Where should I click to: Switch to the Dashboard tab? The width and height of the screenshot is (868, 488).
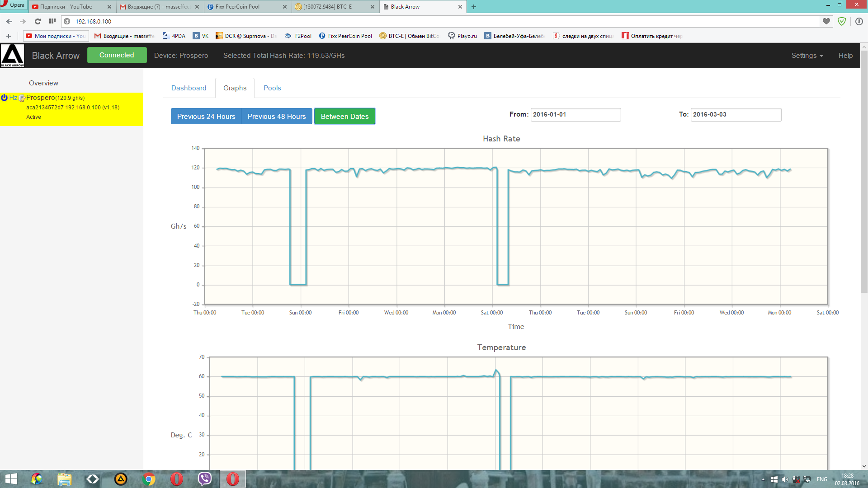click(x=189, y=88)
